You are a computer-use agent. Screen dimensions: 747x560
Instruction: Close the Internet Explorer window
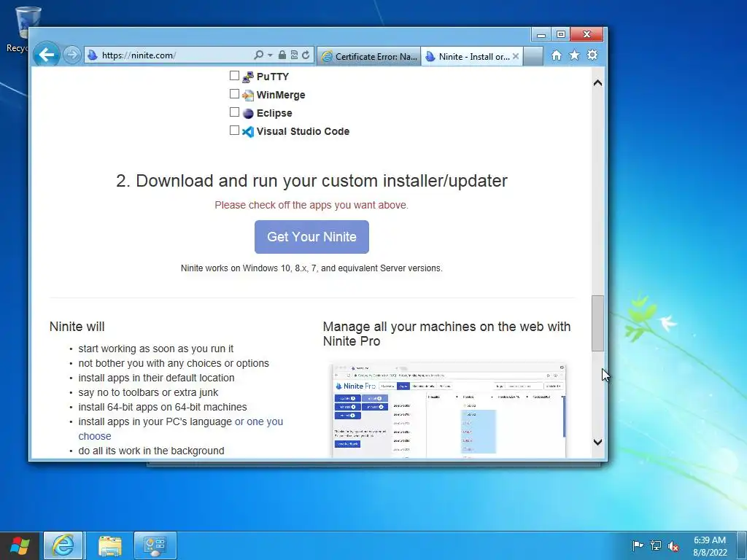(x=587, y=34)
